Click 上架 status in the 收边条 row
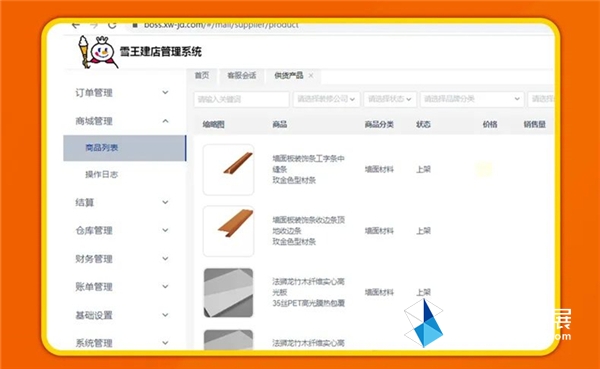This screenshot has width=600, height=369. (x=424, y=231)
